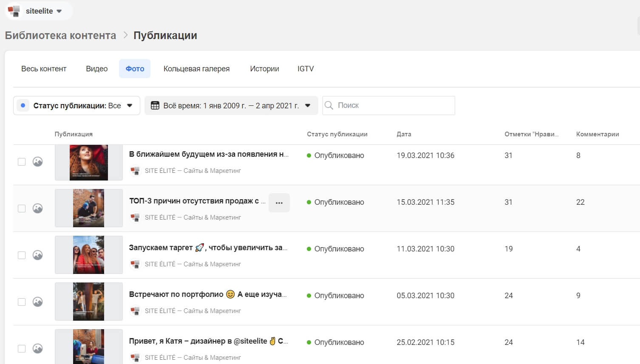Open thumbnail of ТОП-3 причин post
The image size is (640, 364).
(x=89, y=208)
